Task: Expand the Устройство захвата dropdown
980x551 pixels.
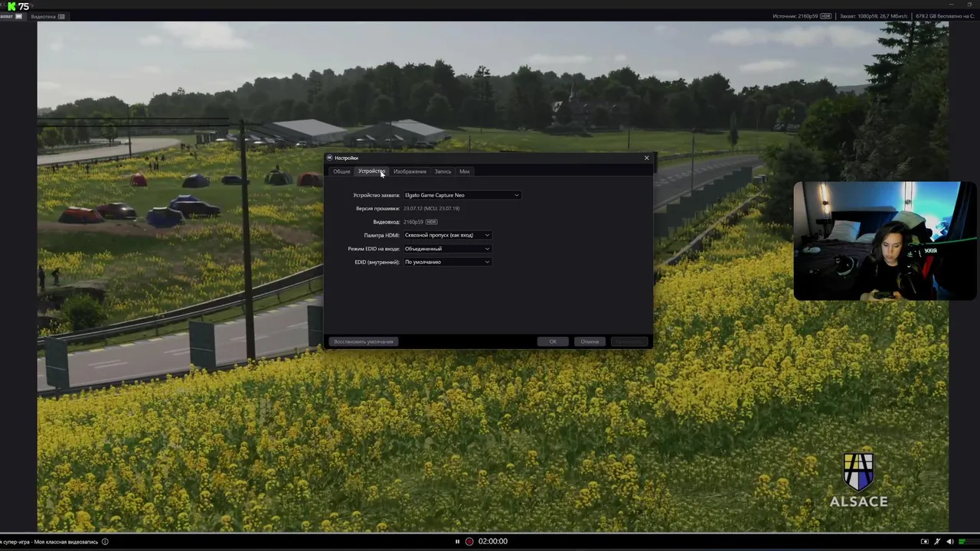Action: pos(462,195)
